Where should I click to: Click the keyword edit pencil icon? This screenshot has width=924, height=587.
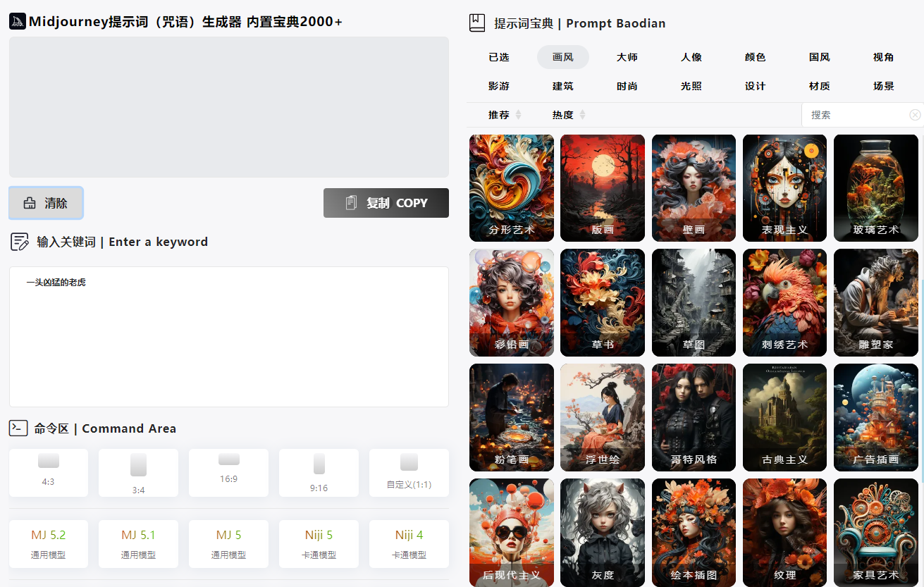(x=19, y=242)
